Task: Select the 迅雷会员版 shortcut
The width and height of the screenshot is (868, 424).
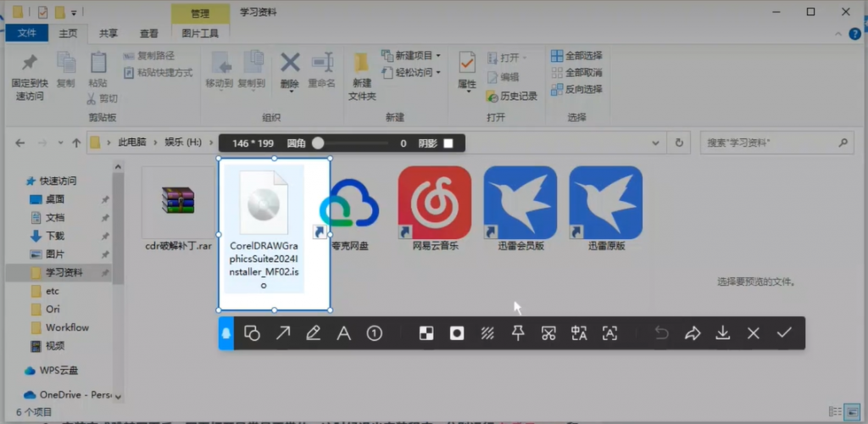Action: pyautogui.click(x=521, y=210)
